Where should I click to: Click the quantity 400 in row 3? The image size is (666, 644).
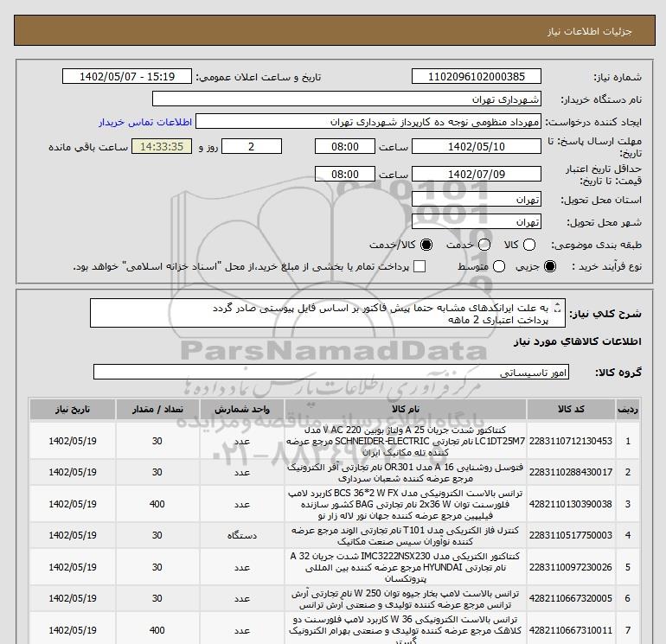pos(157,504)
